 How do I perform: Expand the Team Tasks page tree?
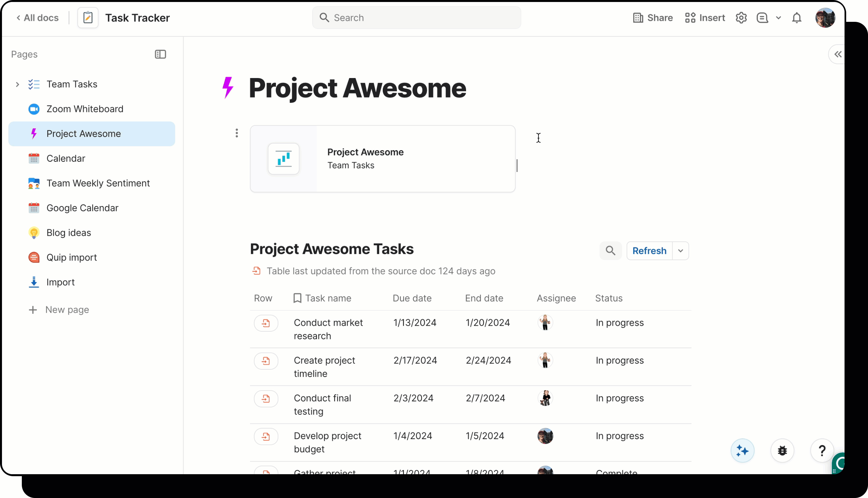[x=18, y=84]
